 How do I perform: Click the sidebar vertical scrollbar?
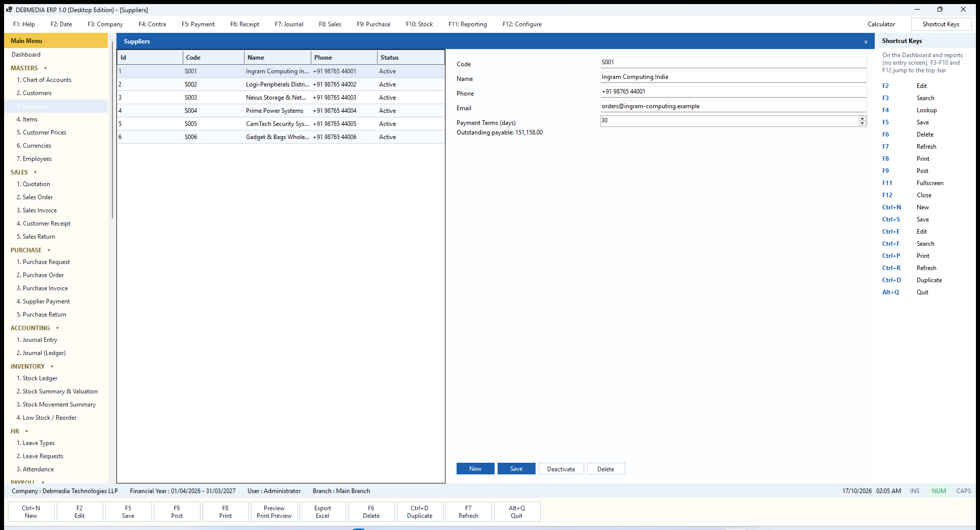pos(112,130)
